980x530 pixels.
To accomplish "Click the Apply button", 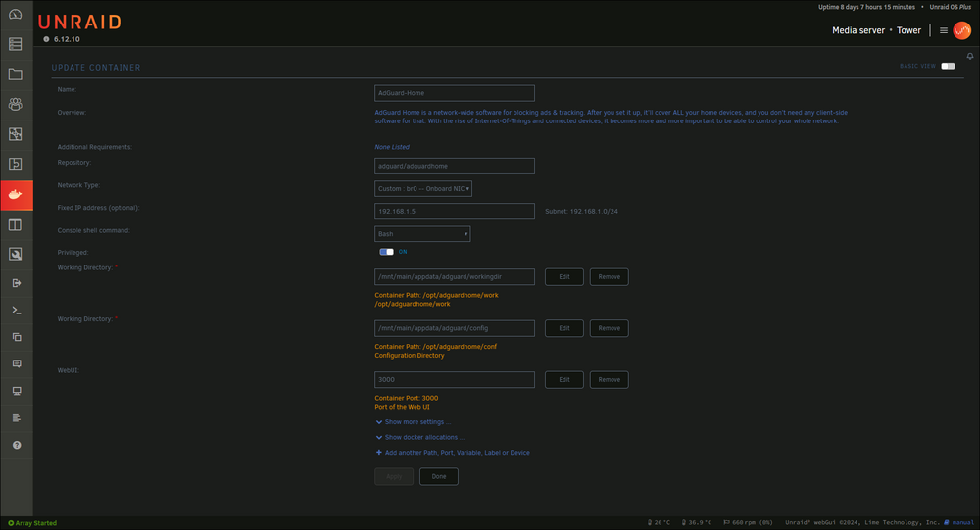I will coord(394,476).
